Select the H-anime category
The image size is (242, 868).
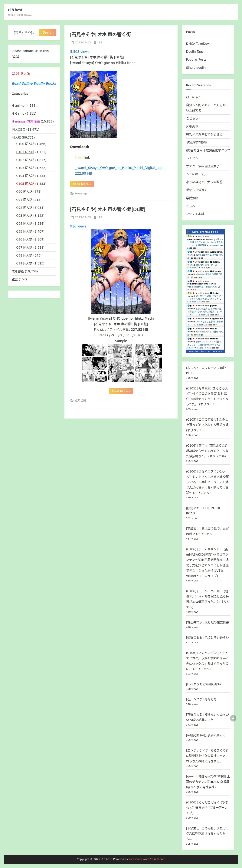click(x=18, y=106)
